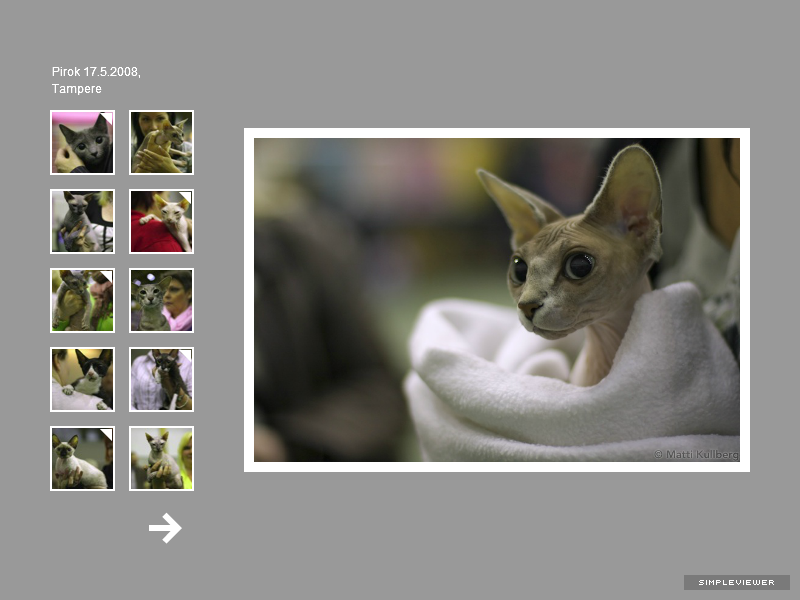View dark cat held by woman in striped shirt
Screen dimensions: 800x600
(161, 379)
